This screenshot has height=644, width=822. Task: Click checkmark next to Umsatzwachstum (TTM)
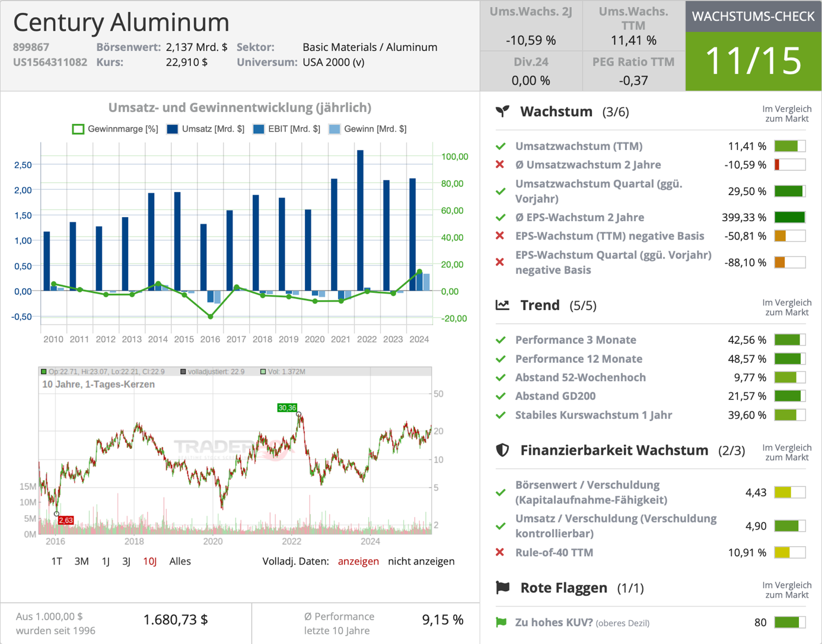(x=501, y=146)
